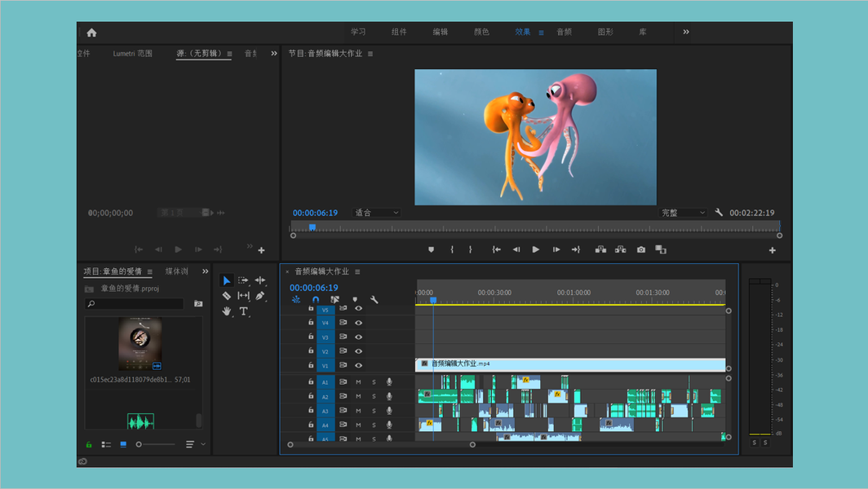The image size is (868, 489).
Task: Hide track V2 with eye icon
Action: (x=359, y=351)
